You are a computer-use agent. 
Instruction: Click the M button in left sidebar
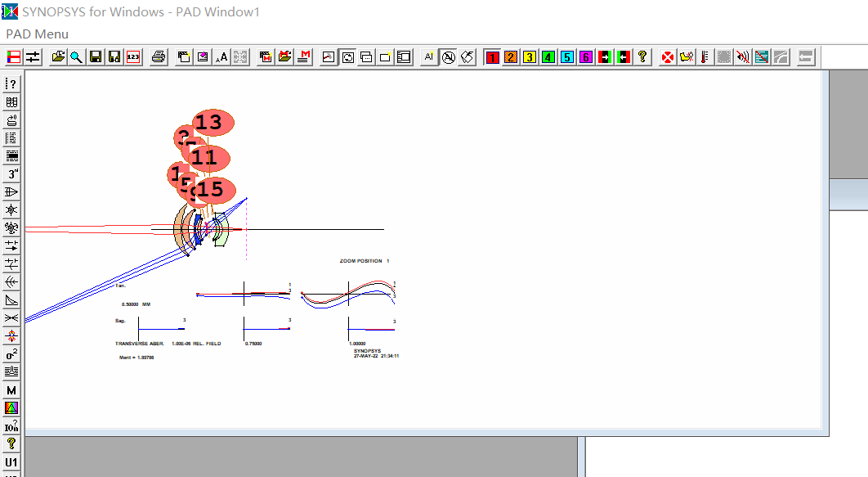12,390
